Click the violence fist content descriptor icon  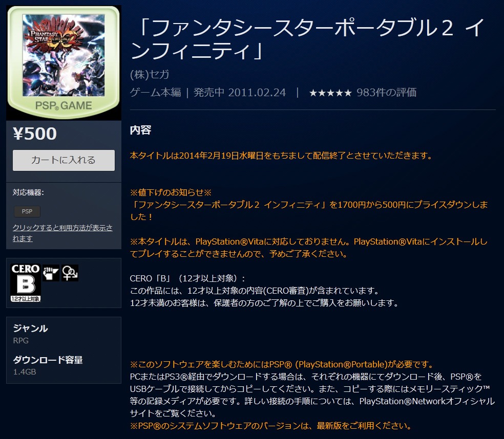[x=51, y=273]
